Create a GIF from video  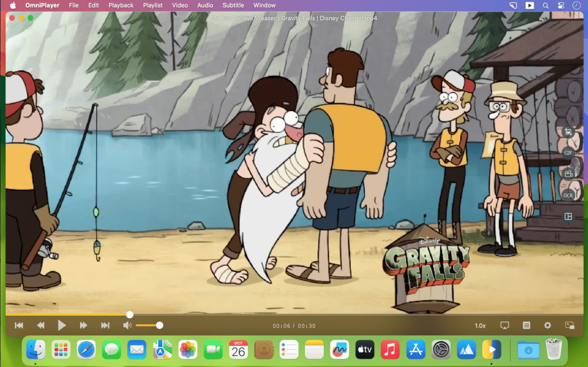pyautogui.click(x=568, y=153)
